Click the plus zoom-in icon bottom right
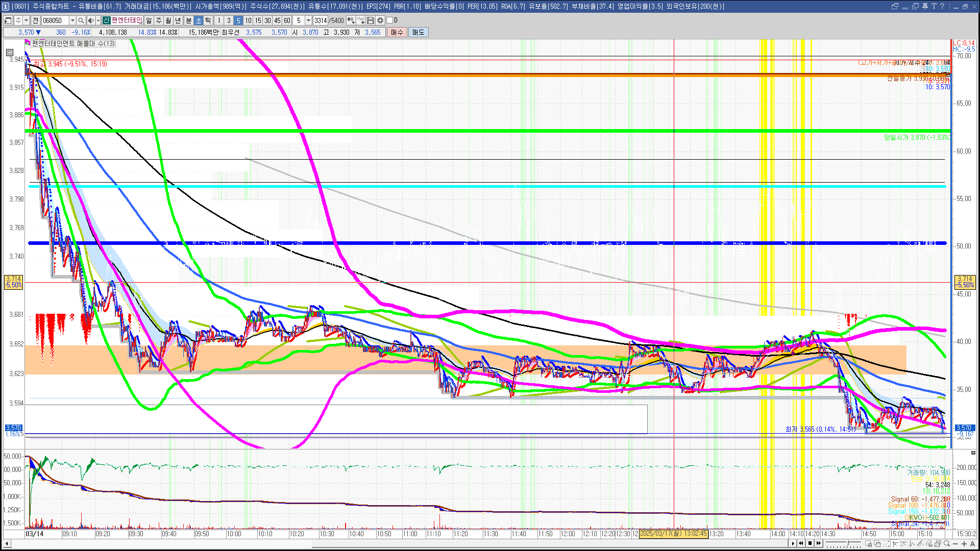The height and width of the screenshot is (551, 980). (964, 544)
